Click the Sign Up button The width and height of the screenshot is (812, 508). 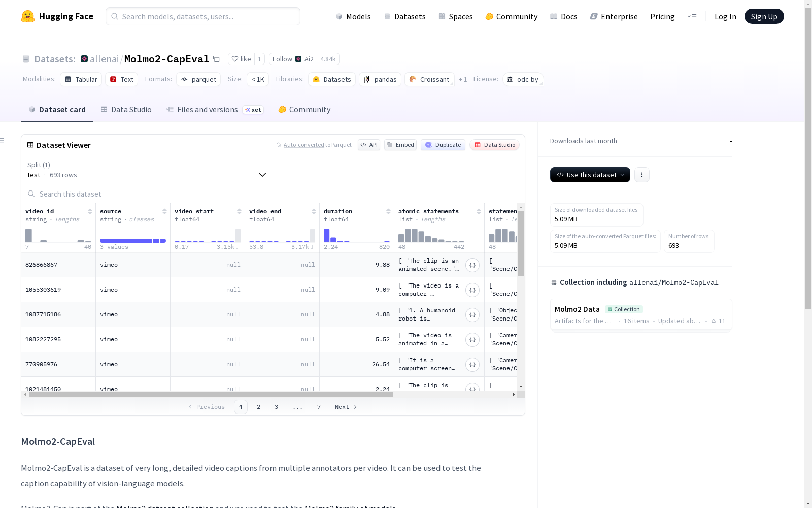coord(764,16)
